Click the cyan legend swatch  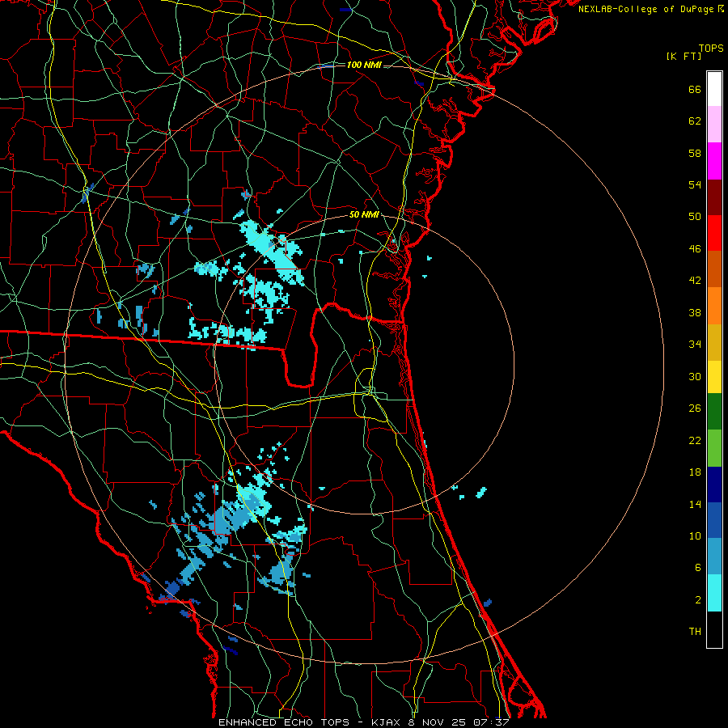tap(714, 592)
